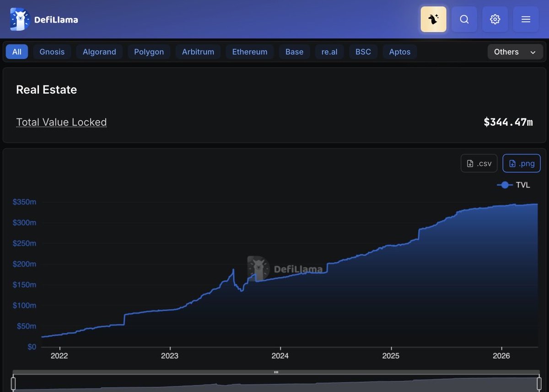Open the DefiLlama home logo
The image size is (549, 392).
(44, 19)
